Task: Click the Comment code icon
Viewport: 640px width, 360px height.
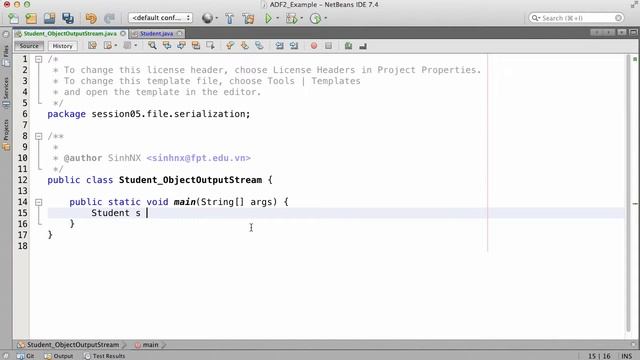Action: (348, 46)
